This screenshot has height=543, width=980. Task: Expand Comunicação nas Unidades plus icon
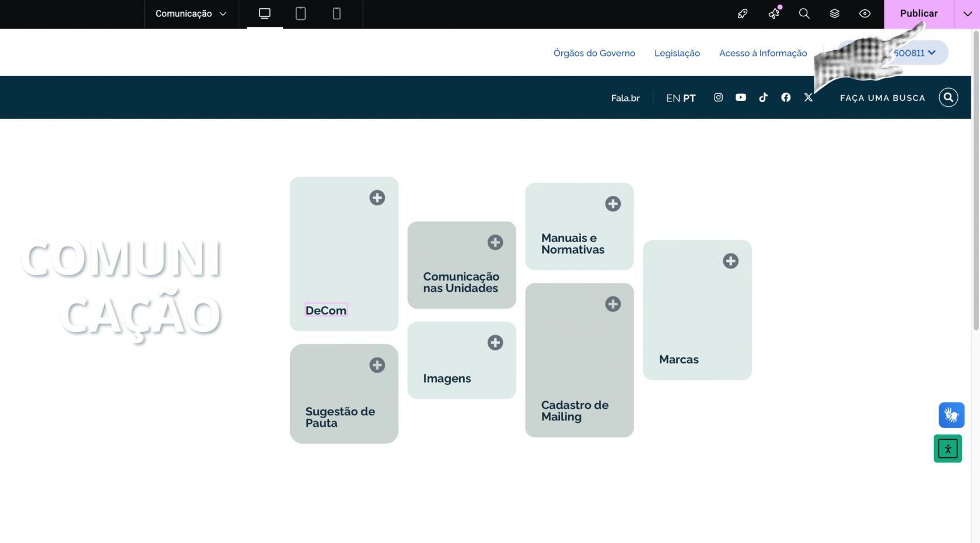(x=495, y=242)
